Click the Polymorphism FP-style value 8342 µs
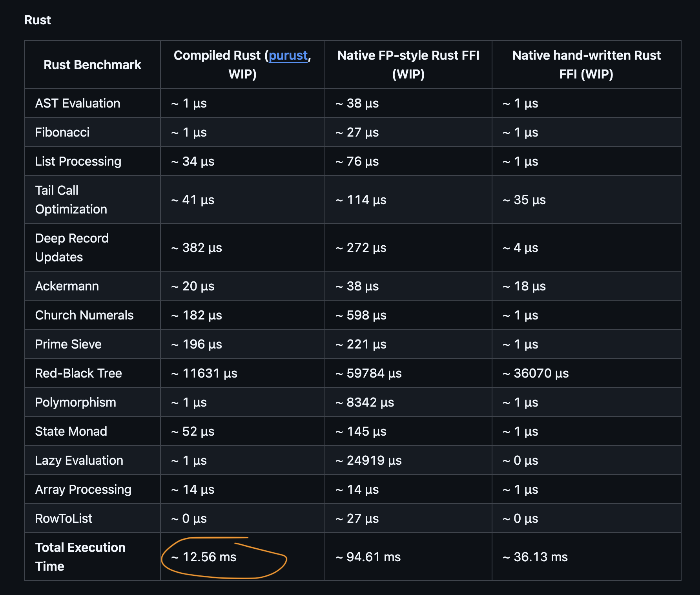700x595 pixels. [365, 402]
